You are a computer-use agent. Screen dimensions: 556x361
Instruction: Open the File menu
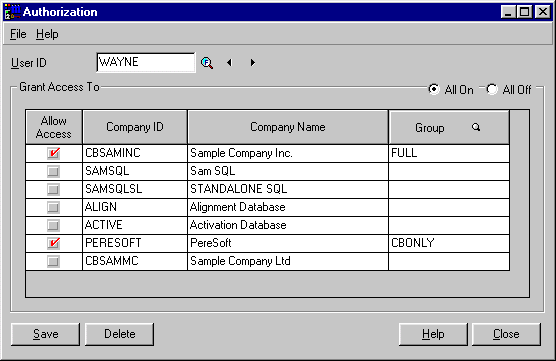[18, 34]
